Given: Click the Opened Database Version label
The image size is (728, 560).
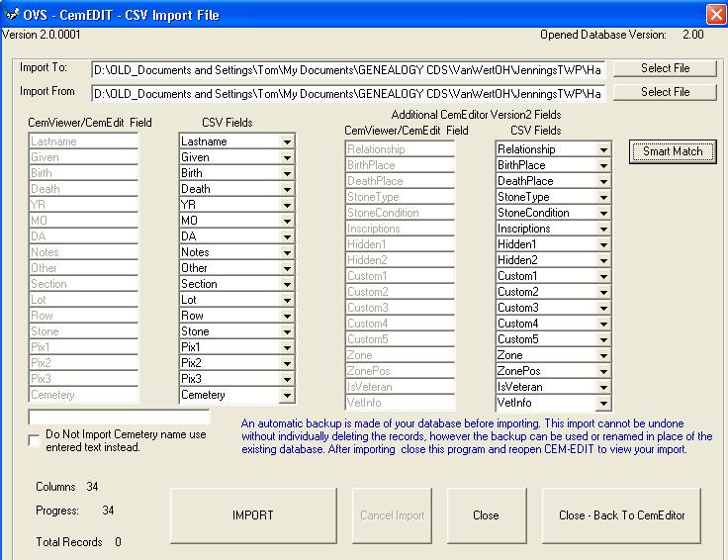Looking at the screenshot, I should click(x=603, y=35).
